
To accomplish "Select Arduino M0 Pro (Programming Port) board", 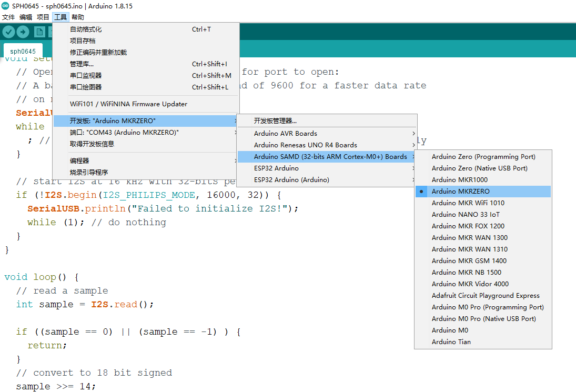I will [483, 307].
